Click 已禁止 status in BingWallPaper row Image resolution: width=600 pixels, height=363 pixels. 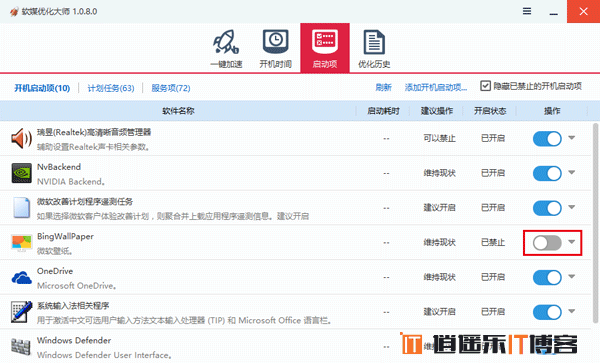click(493, 243)
